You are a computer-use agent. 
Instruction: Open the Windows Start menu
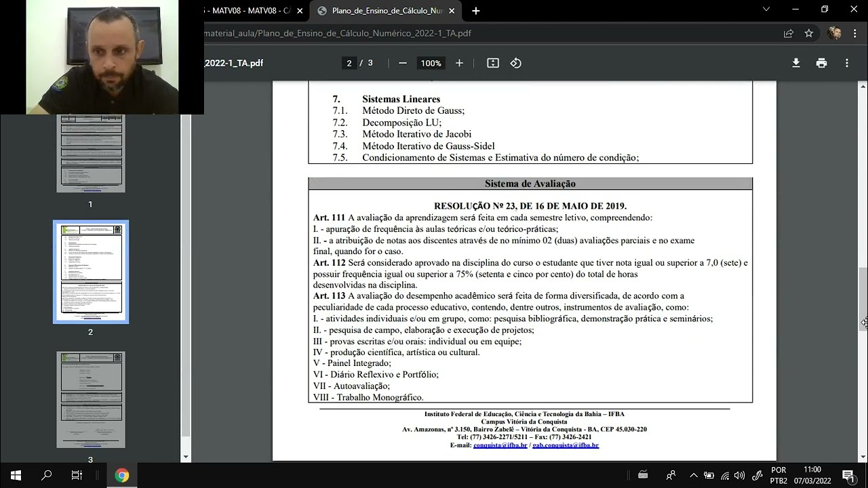[x=16, y=475]
